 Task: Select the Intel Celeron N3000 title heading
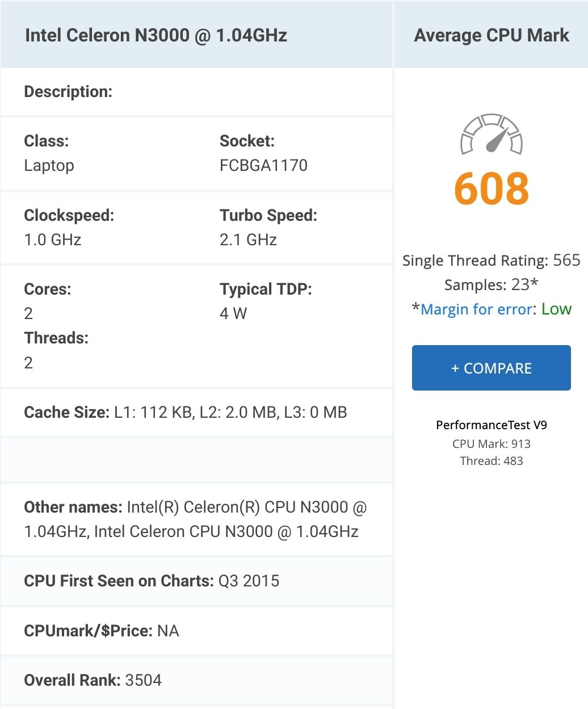pos(156,35)
